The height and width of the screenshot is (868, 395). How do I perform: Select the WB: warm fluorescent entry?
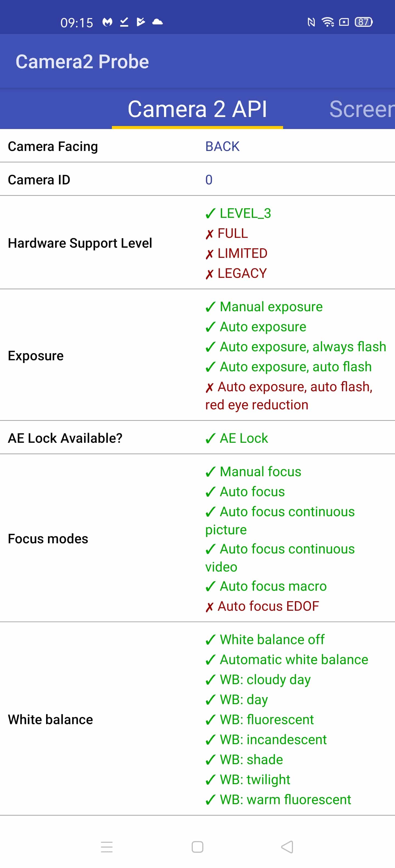[x=278, y=800]
